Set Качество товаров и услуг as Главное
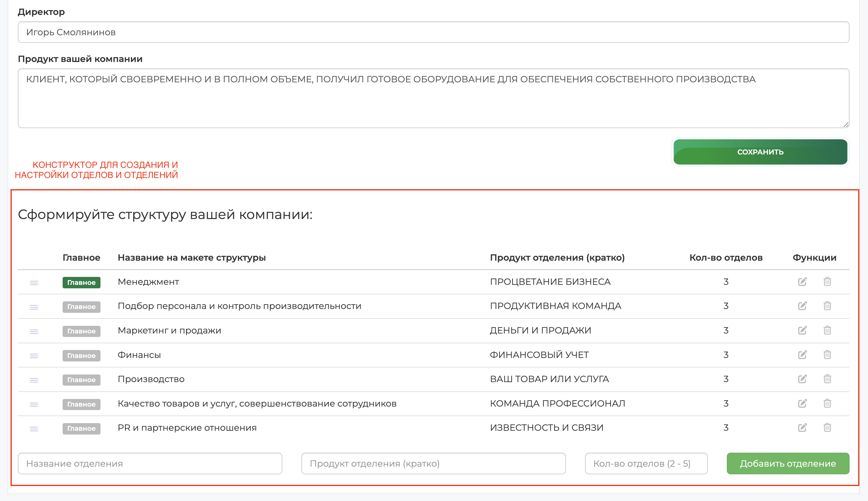This screenshot has height=501, width=868. point(82,404)
